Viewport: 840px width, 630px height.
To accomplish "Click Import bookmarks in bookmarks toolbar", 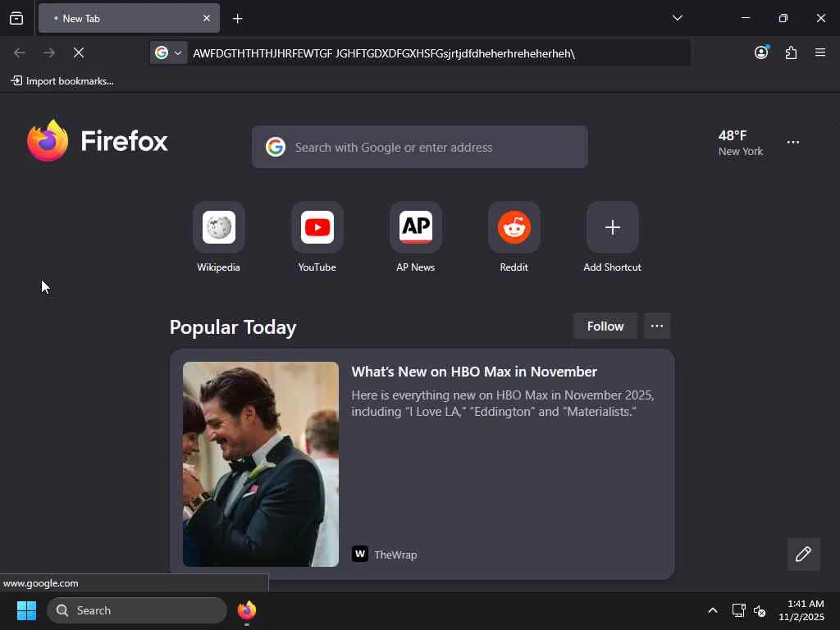I will tap(62, 81).
